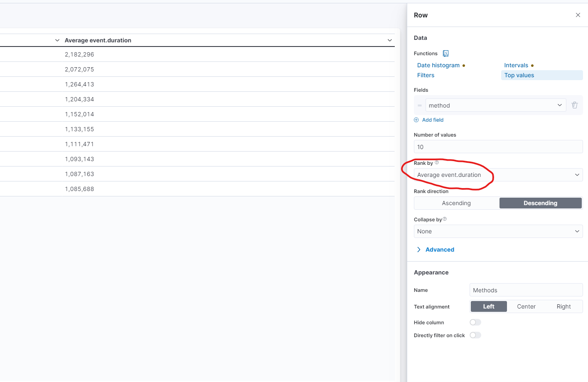Click the help icon beside Rank by
This screenshot has width=588, height=382.
(436, 162)
